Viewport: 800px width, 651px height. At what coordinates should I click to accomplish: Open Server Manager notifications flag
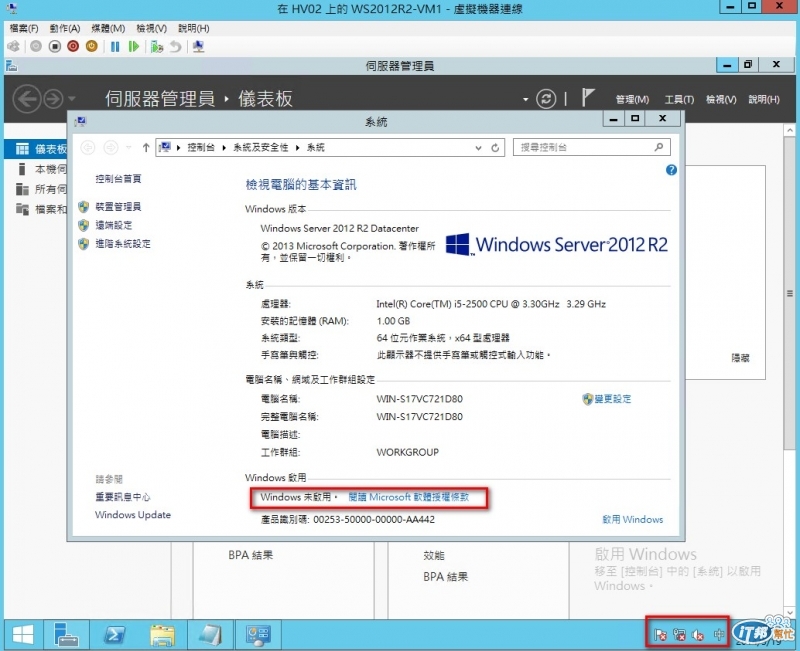588,97
